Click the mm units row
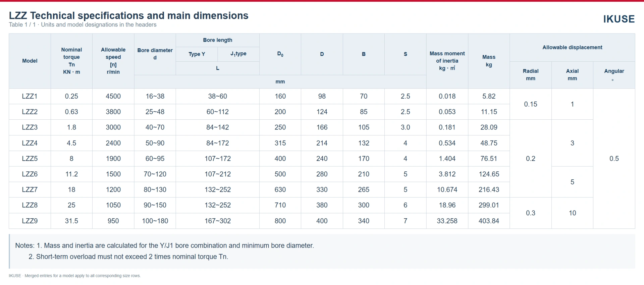644x285 pixels. pyautogui.click(x=280, y=82)
